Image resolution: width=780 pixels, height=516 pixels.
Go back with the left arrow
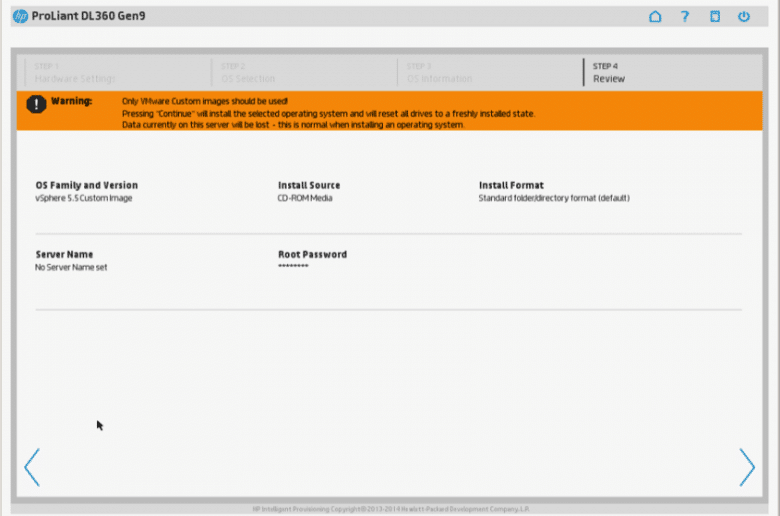point(32,467)
